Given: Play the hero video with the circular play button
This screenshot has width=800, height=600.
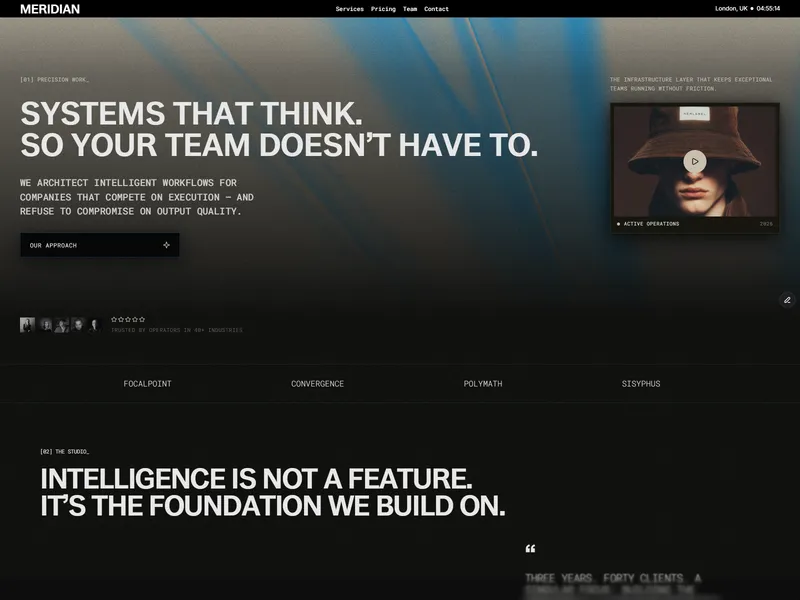Looking at the screenshot, I should point(694,161).
